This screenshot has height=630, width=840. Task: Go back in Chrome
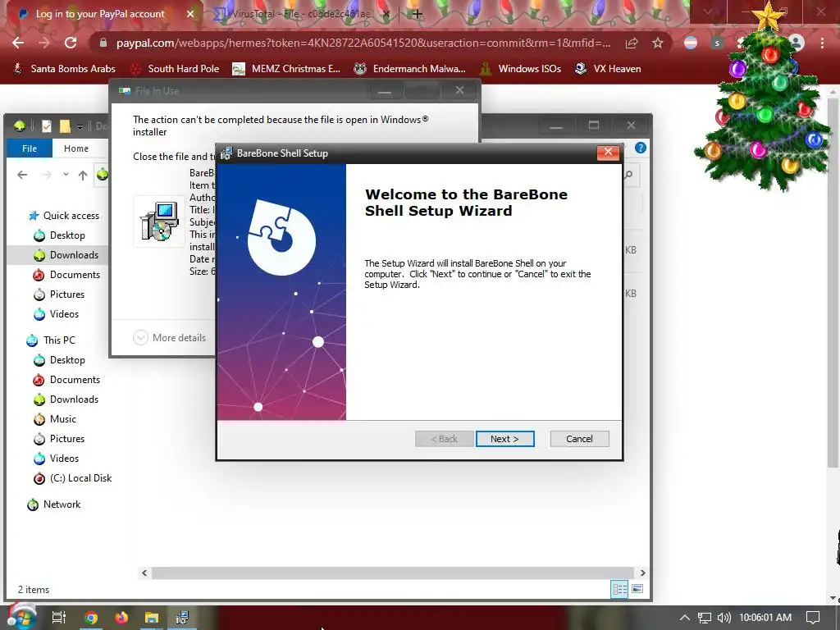click(x=18, y=43)
